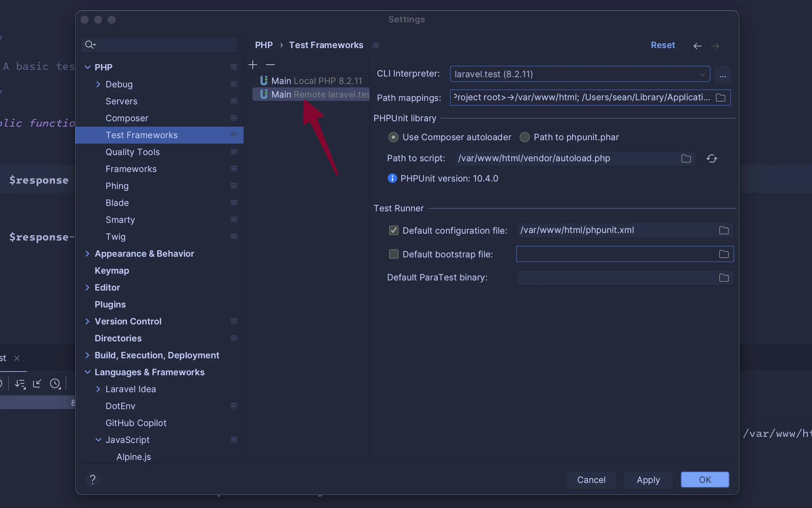
Task: Click the import tests arrow icon in background
Action: click(x=37, y=383)
